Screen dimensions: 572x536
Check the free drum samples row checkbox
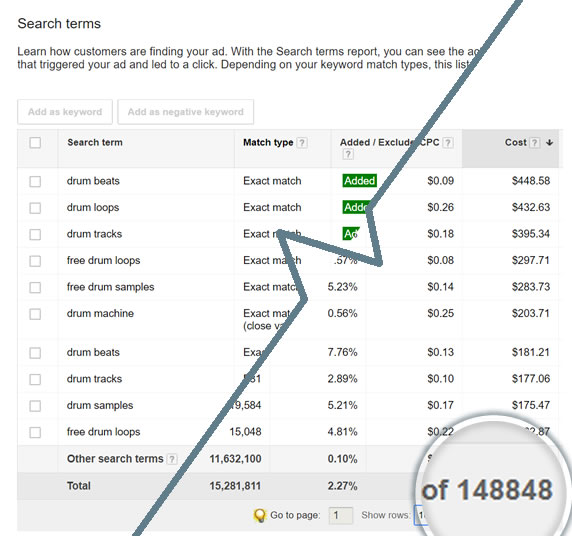tap(35, 288)
